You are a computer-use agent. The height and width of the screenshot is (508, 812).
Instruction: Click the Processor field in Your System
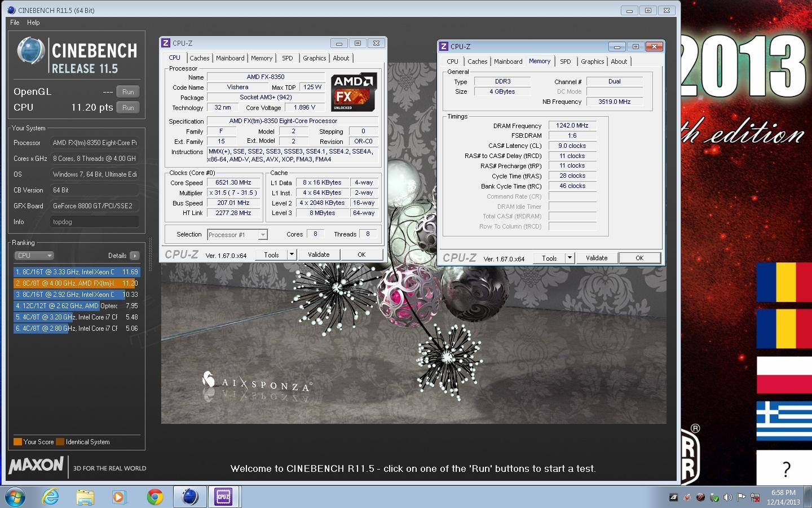pos(94,143)
